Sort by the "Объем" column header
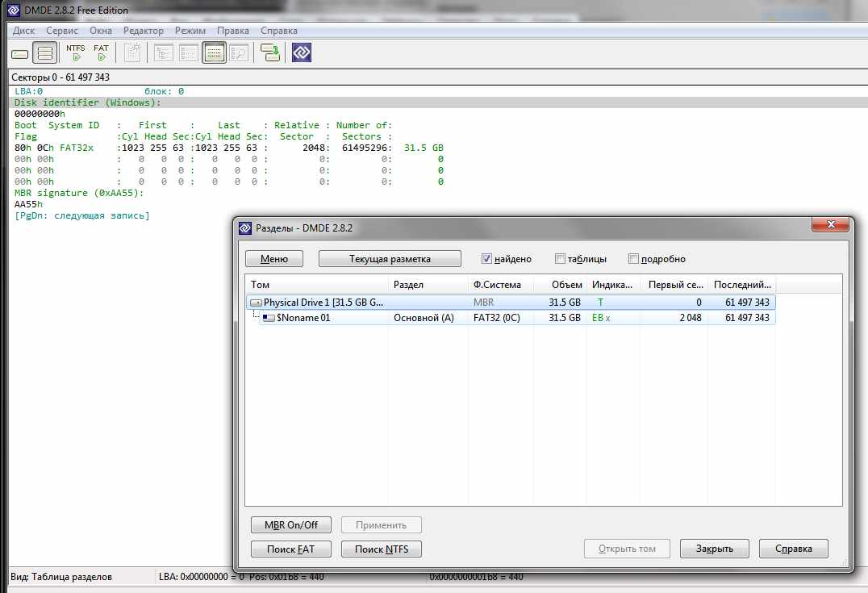The height and width of the screenshot is (593, 868). tap(567, 285)
